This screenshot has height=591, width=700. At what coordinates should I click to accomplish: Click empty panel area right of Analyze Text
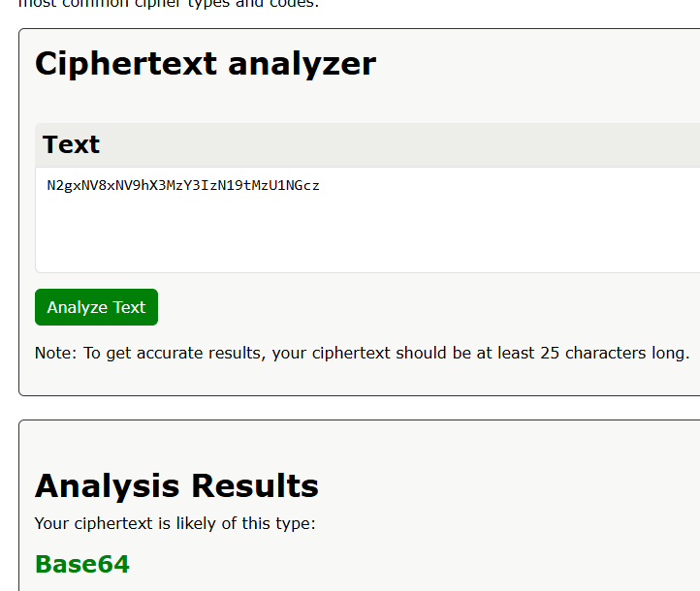pyautogui.click(x=436, y=307)
